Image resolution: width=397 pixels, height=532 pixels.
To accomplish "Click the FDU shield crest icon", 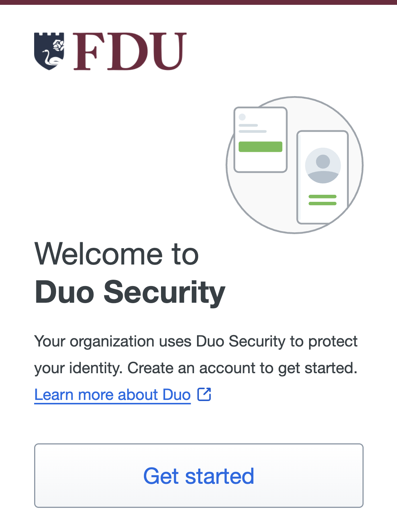I will coord(49,51).
